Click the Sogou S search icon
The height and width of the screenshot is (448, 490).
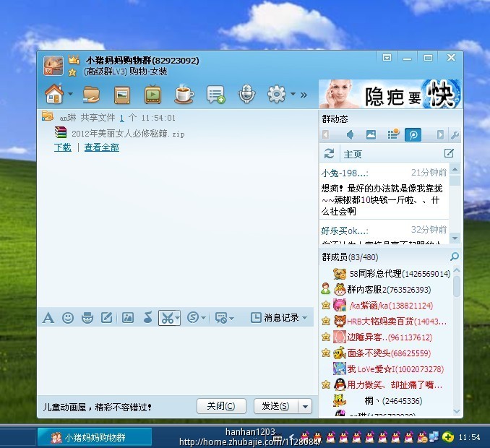tap(193, 318)
